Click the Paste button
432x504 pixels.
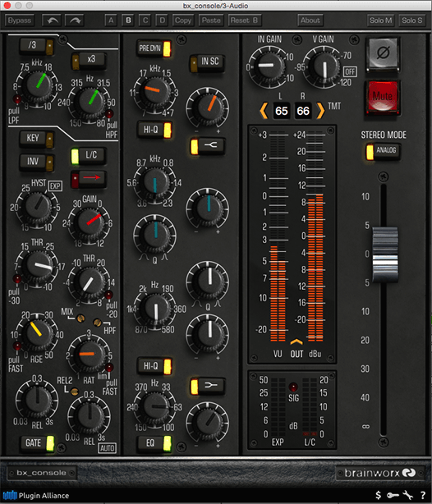[x=211, y=21]
